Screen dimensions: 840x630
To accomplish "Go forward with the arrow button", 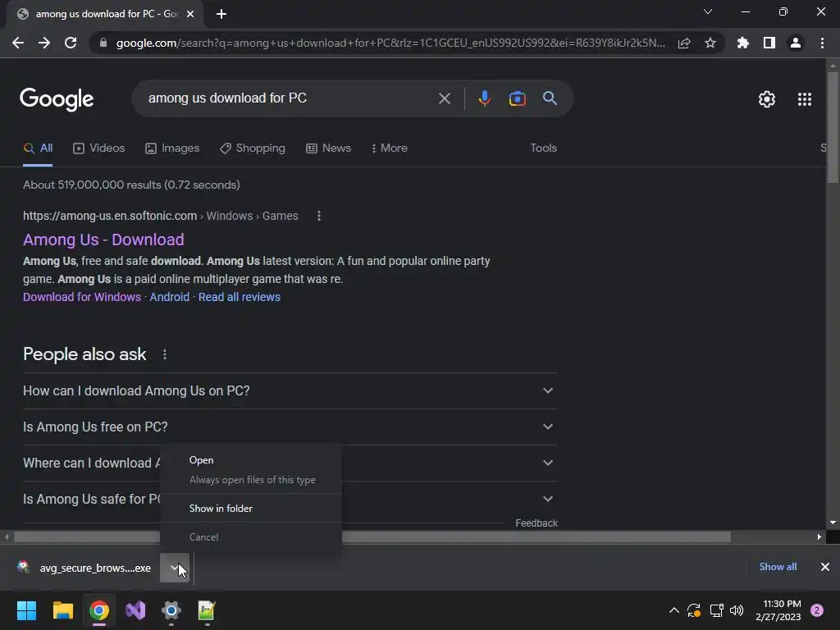I will (x=44, y=43).
